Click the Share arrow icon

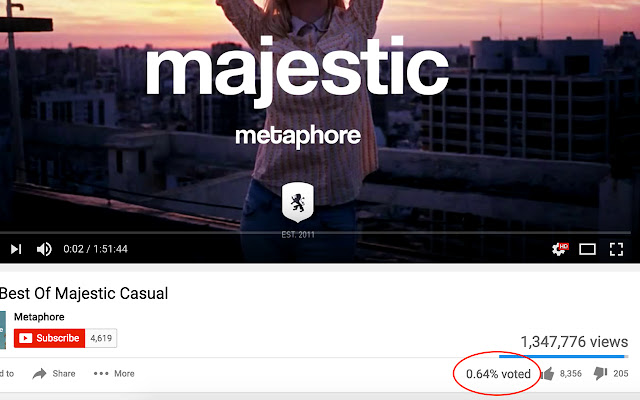[39, 373]
